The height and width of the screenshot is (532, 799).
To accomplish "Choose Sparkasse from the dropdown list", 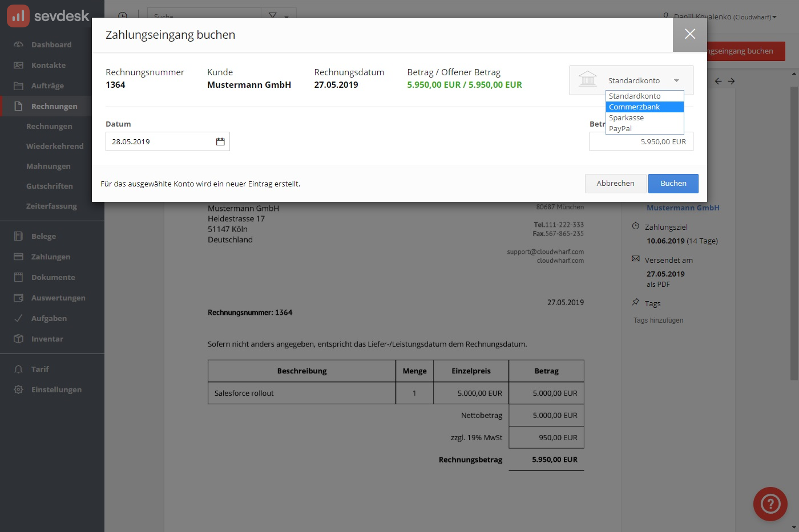I will coord(645,117).
